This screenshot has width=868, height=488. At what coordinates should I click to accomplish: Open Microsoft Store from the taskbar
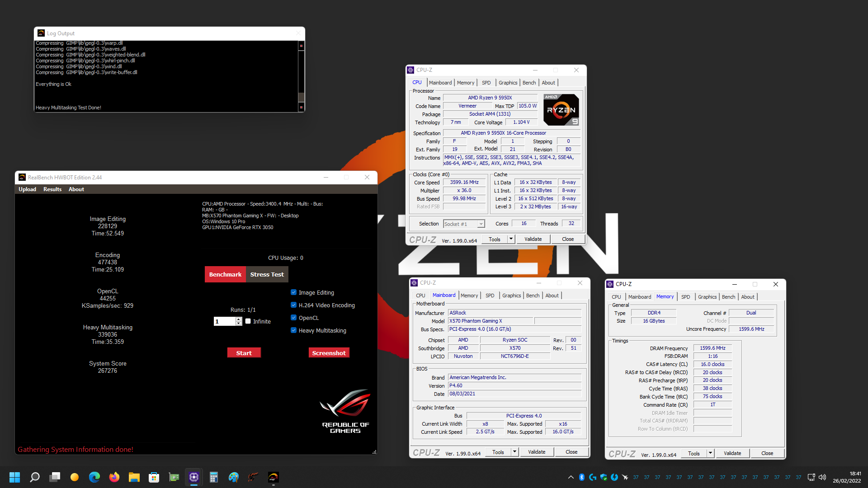(154, 477)
